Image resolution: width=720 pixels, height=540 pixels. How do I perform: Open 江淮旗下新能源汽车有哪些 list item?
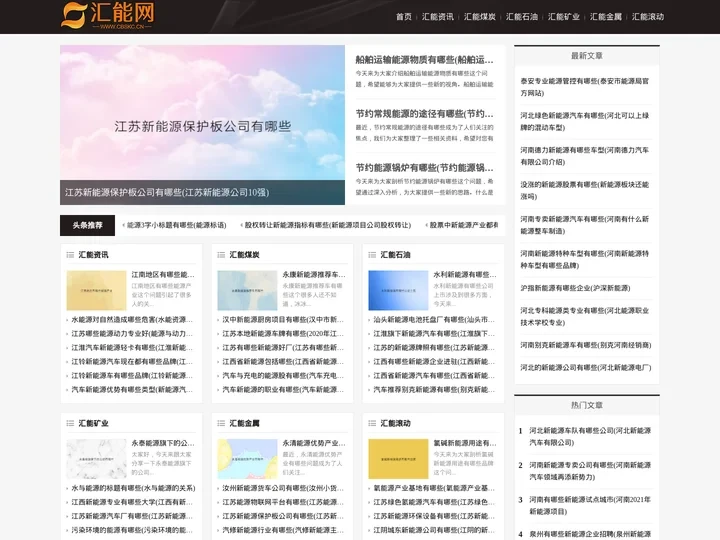434,334
